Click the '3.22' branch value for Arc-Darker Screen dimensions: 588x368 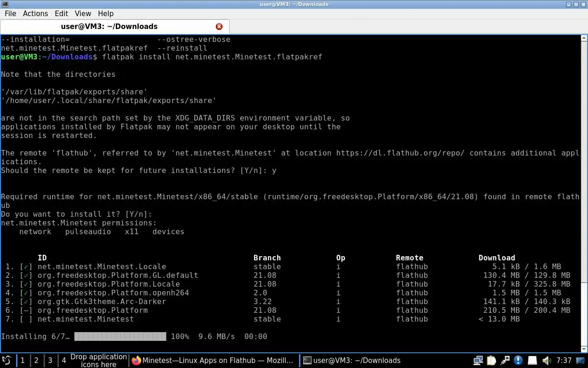tap(262, 301)
